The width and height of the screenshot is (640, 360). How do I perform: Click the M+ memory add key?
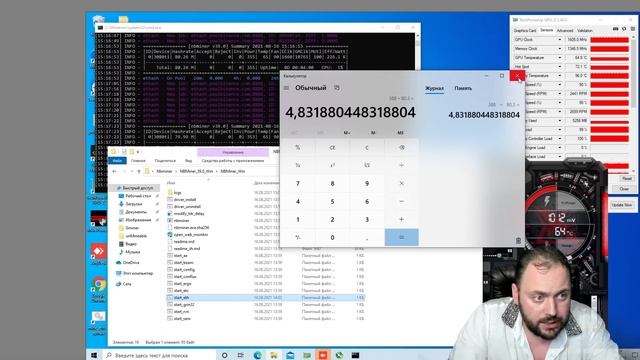point(347,133)
